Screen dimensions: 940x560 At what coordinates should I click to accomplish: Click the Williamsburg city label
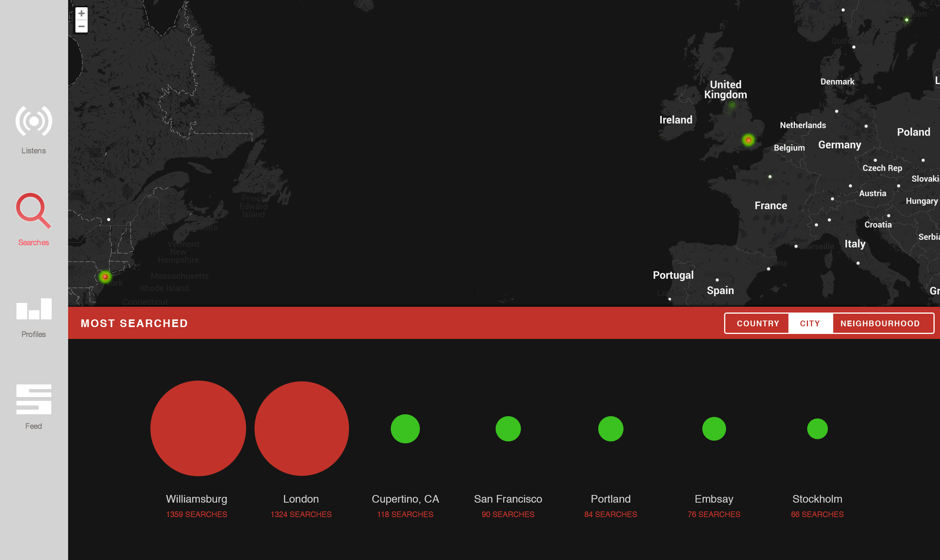coord(196,499)
